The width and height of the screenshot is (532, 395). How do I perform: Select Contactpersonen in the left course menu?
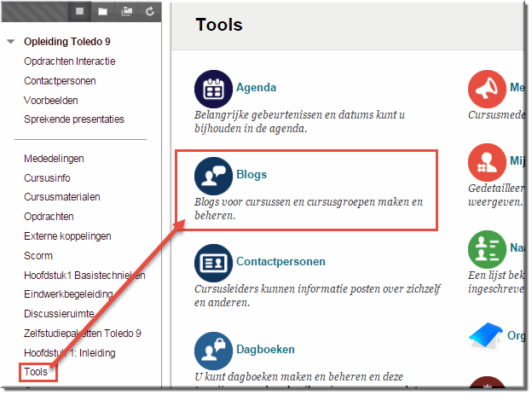(60, 81)
